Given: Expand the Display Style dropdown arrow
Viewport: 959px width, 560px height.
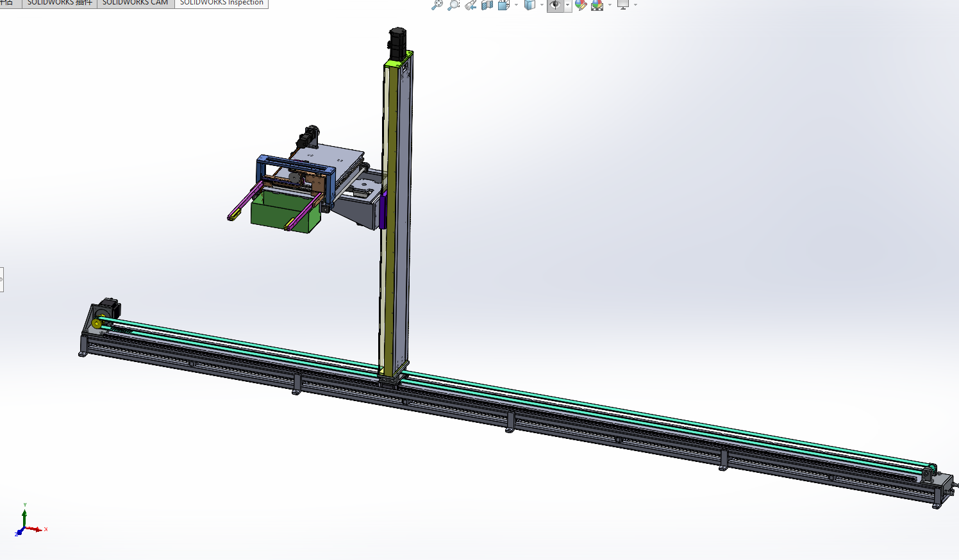Looking at the screenshot, I should tap(542, 5).
